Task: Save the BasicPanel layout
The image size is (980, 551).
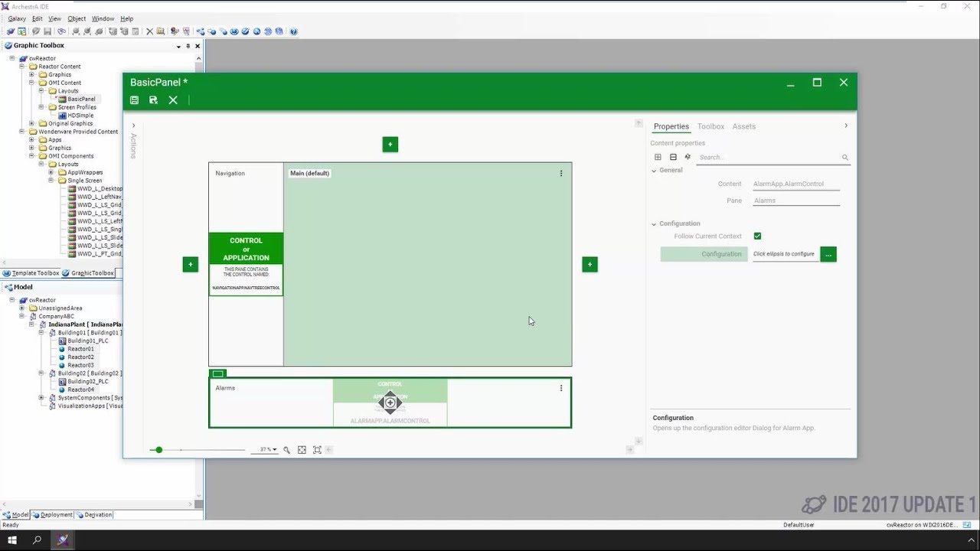Action: (134, 100)
